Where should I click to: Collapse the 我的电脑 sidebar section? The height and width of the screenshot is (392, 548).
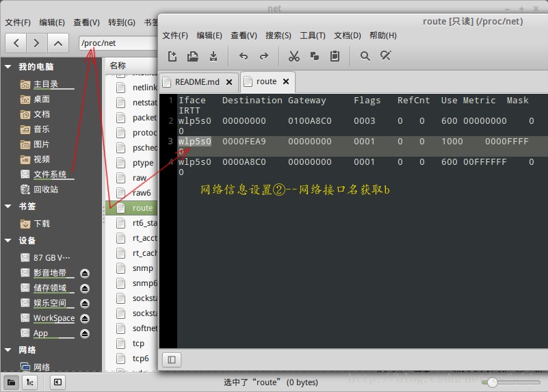click(8, 67)
